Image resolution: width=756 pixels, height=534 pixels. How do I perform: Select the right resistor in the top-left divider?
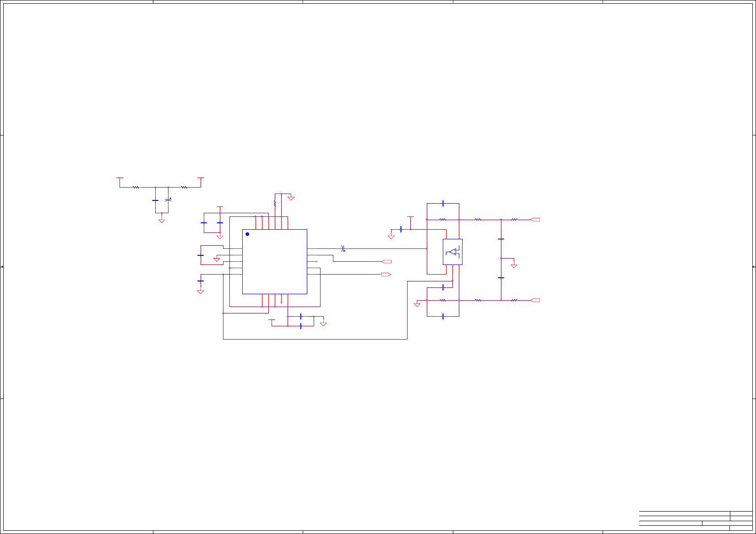(184, 187)
